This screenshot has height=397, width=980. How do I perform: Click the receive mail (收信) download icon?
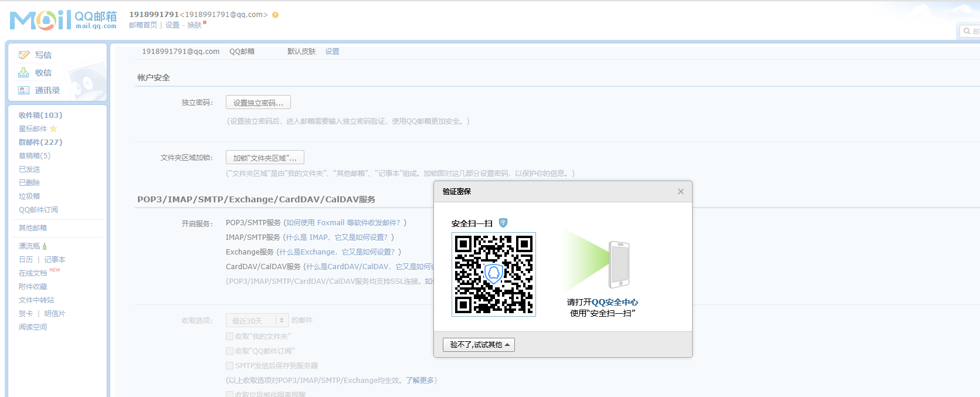[23, 73]
